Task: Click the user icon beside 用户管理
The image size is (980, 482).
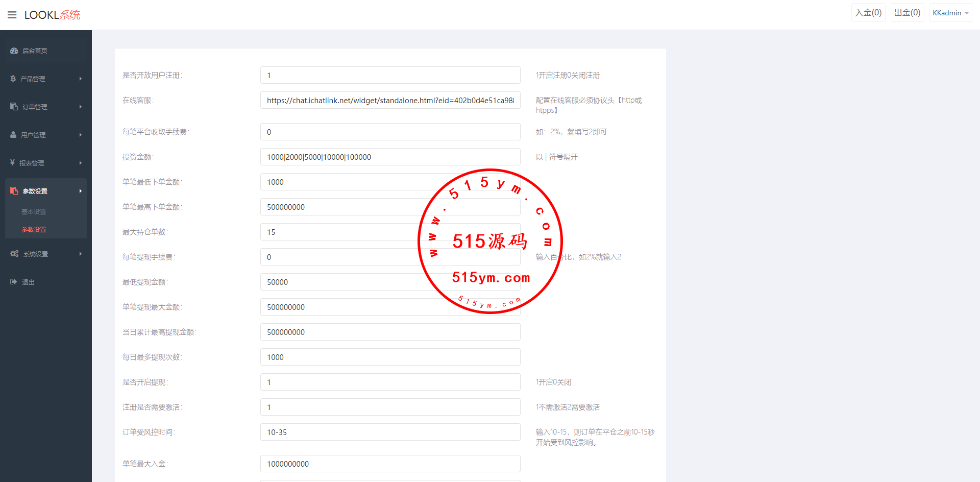Action: [x=13, y=135]
